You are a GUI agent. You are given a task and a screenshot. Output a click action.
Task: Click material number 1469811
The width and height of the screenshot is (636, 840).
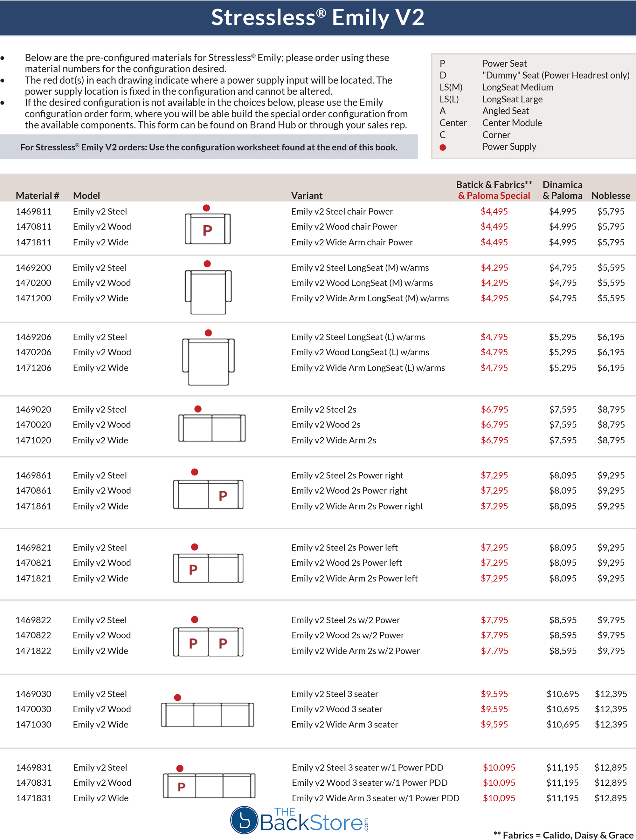[x=33, y=212]
